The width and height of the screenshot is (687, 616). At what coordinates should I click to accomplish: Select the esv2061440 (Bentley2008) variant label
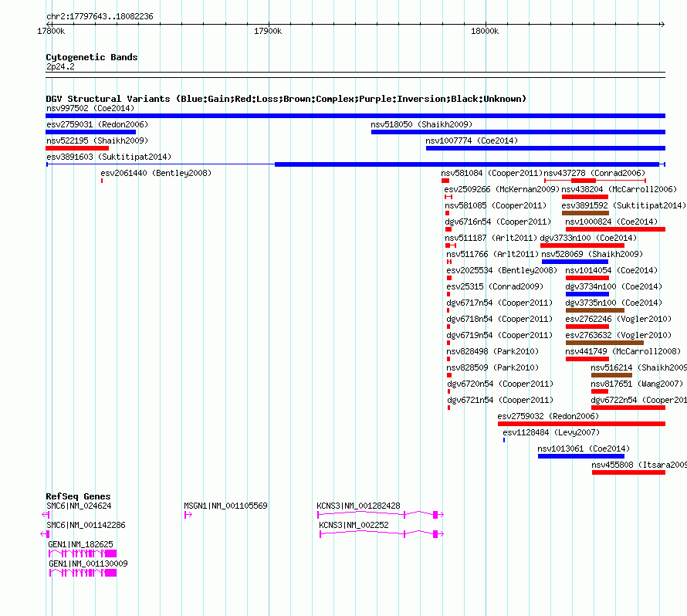[x=156, y=173]
